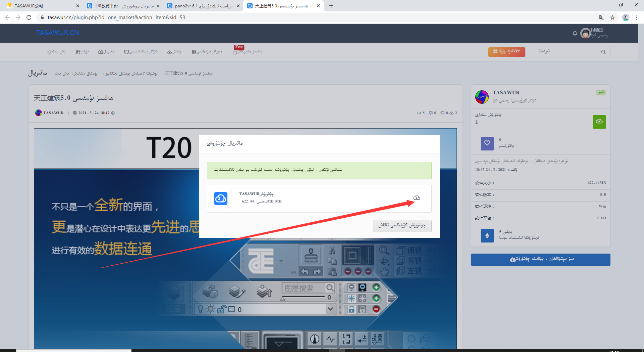Open a new browser tab
This screenshot has width=644, height=352.
point(331,6)
